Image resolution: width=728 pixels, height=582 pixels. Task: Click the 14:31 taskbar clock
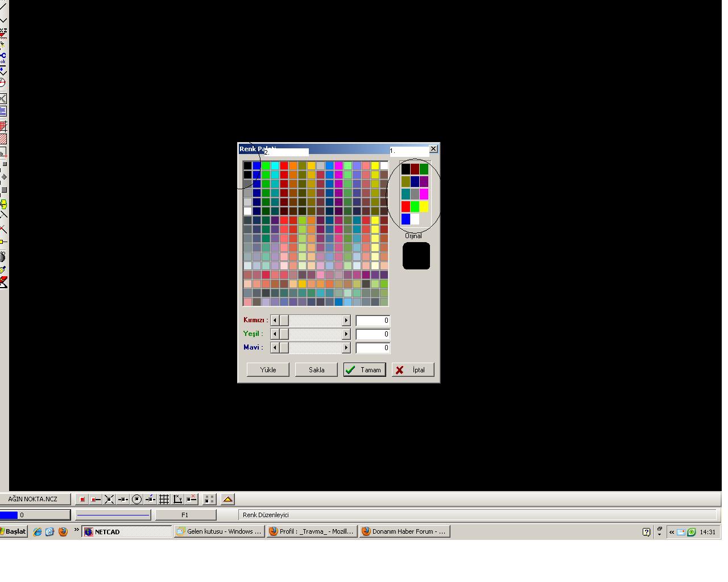click(708, 532)
